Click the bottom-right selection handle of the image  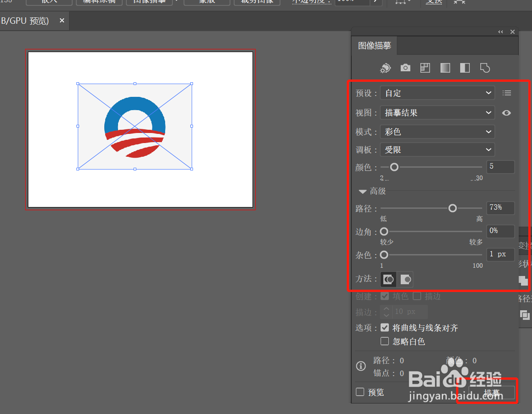click(192, 169)
